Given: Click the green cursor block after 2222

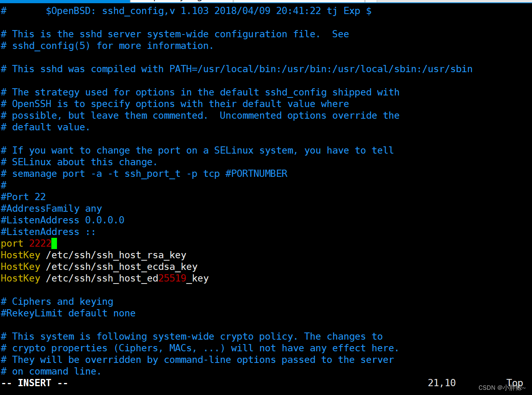Looking at the screenshot, I should 54,243.
